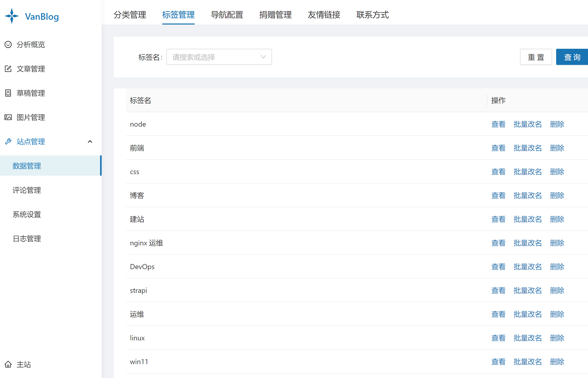Click 删除 for the 博客 tag
This screenshot has height=378, width=588.
(557, 195)
